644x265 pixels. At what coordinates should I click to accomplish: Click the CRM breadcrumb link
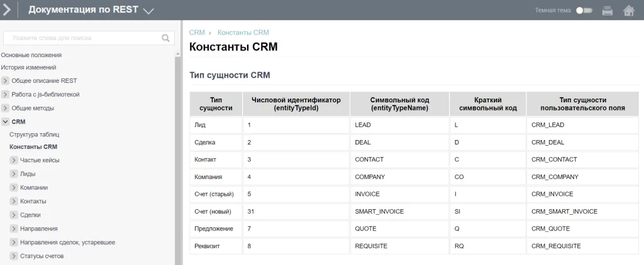click(197, 32)
